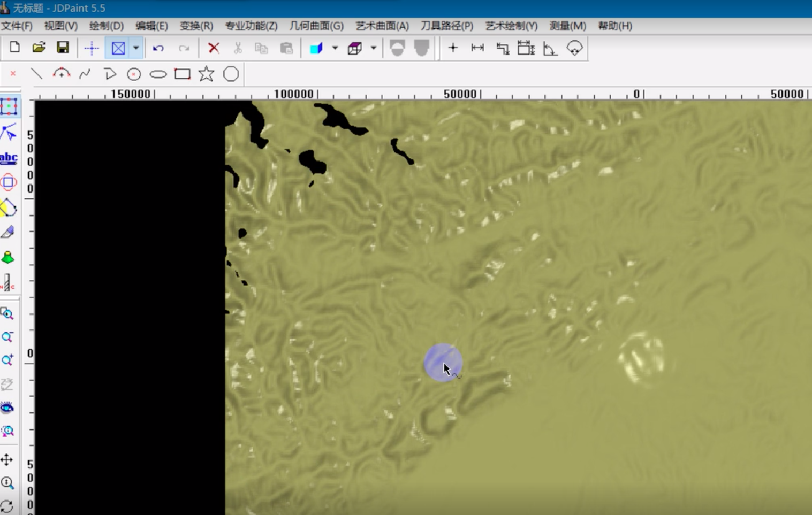
Task: Redo the undone action
Action: pos(184,48)
